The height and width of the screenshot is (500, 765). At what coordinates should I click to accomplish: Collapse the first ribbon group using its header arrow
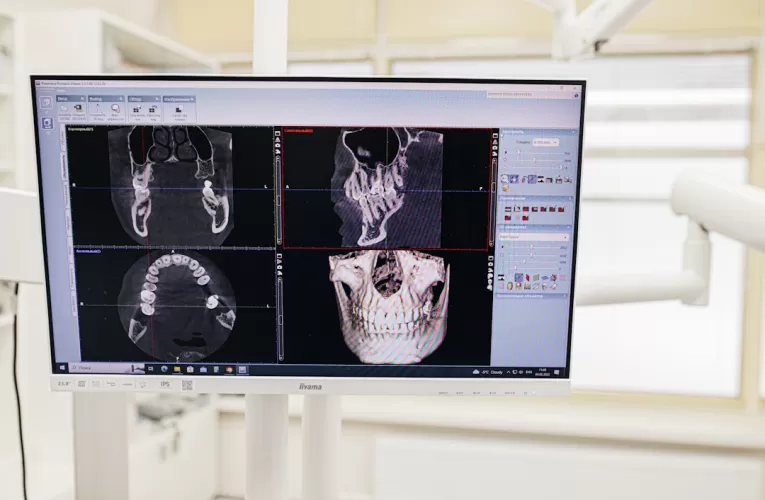click(x=81, y=98)
